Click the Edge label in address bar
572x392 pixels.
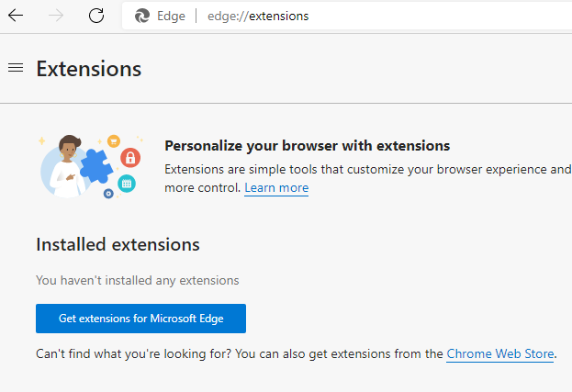[171, 16]
